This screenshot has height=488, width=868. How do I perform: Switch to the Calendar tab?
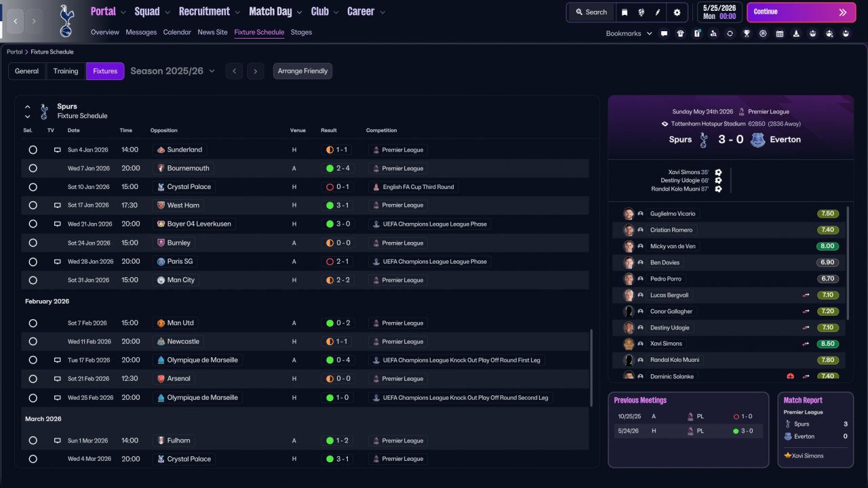177,32
